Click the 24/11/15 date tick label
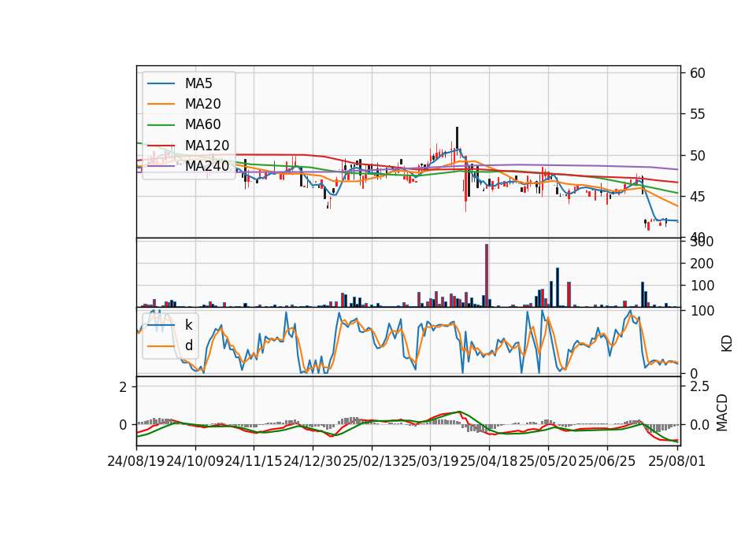Viewport: 756px width, 543px height. pyautogui.click(x=254, y=462)
